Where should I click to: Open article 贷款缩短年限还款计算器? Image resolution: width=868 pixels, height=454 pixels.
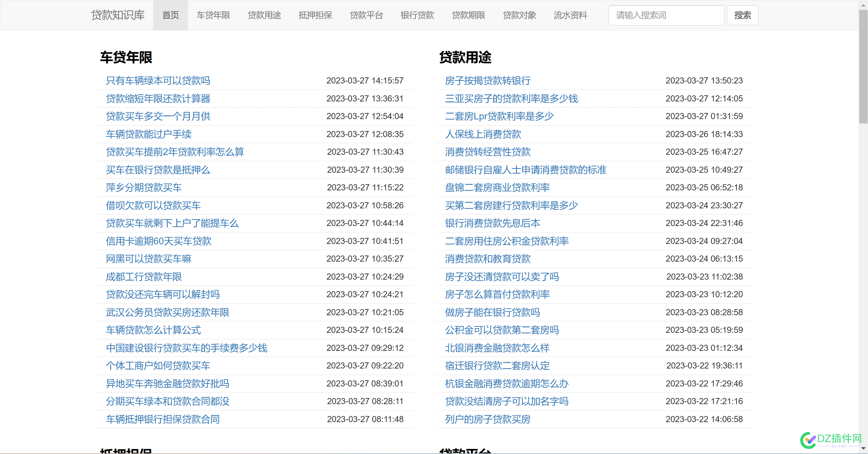coord(158,99)
